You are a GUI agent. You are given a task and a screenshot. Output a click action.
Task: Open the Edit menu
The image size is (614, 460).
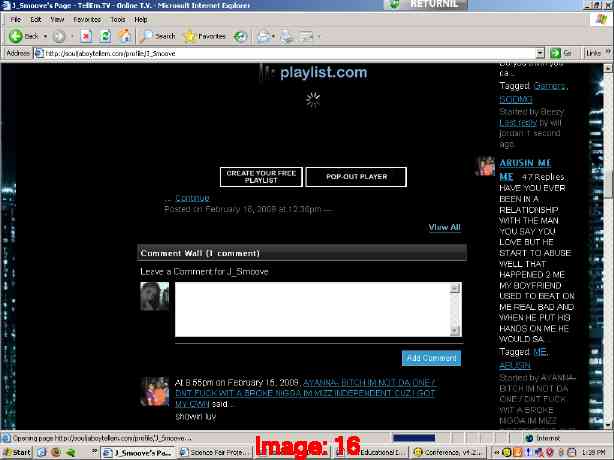click(x=36, y=19)
